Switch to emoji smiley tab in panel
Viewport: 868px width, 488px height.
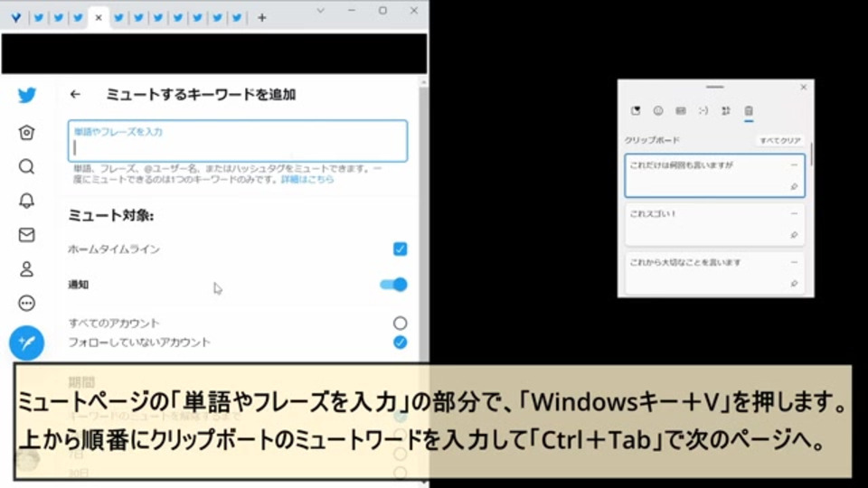coord(658,110)
